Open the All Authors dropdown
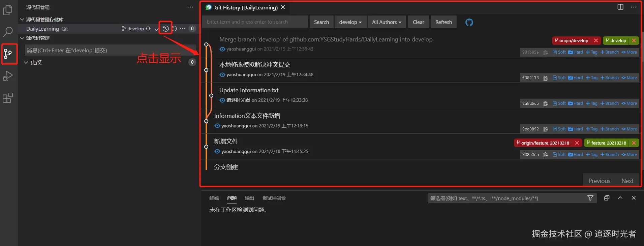 (x=387, y=22)
